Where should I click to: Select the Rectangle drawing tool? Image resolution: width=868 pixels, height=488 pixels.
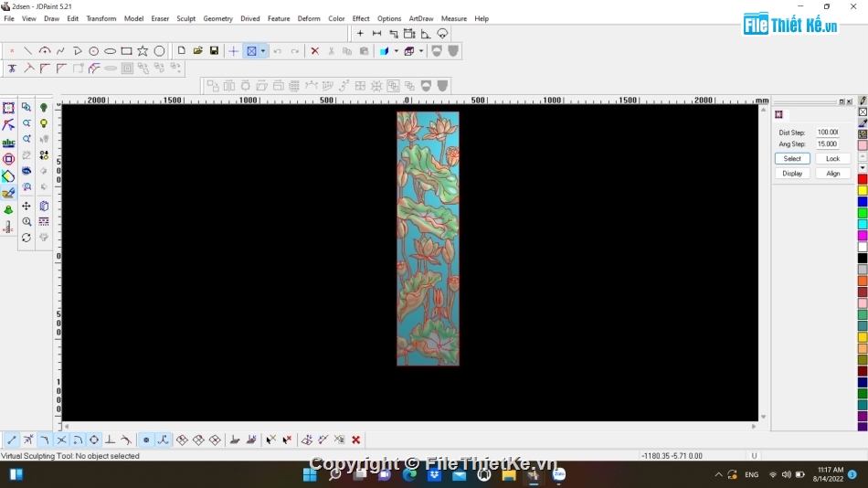point(126,51)
